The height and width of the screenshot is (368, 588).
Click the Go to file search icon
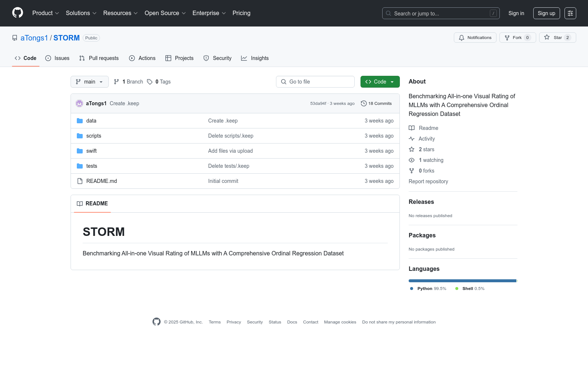click(284, 82)
